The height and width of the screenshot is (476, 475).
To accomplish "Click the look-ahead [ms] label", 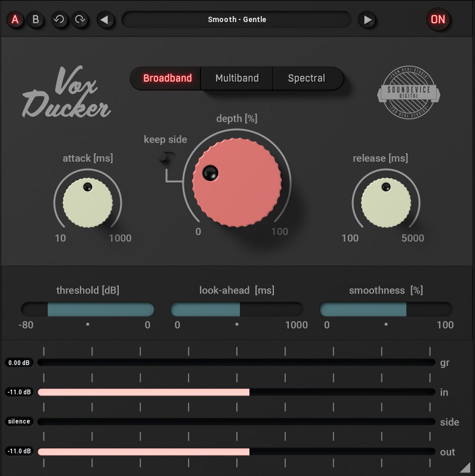I will (237, 290).
